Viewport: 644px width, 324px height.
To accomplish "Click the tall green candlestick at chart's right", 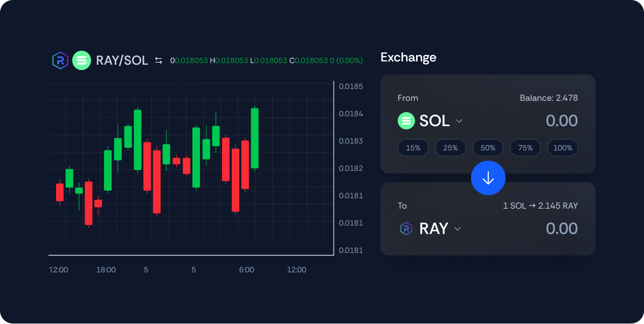I will click(255, 138).
